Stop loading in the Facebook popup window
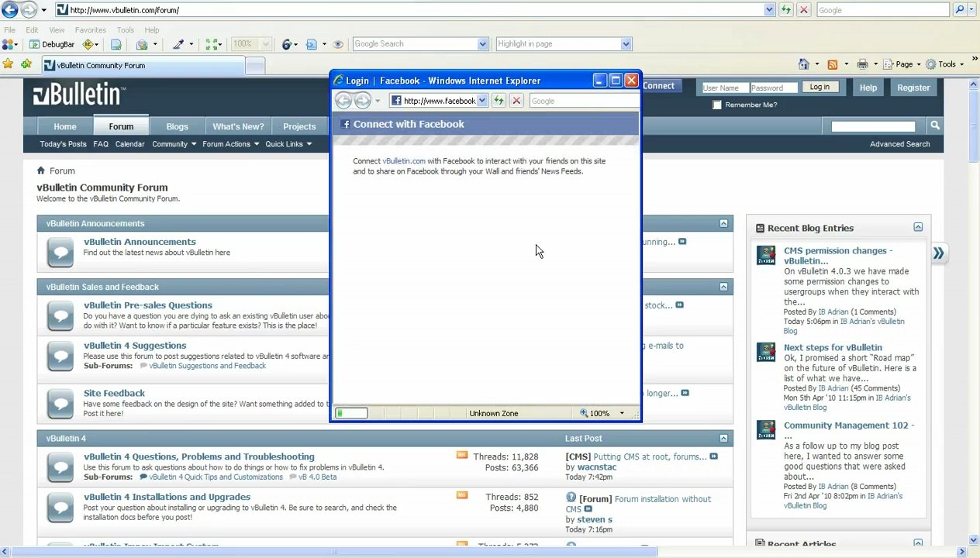980x558 pixels. tap(516, 101)
